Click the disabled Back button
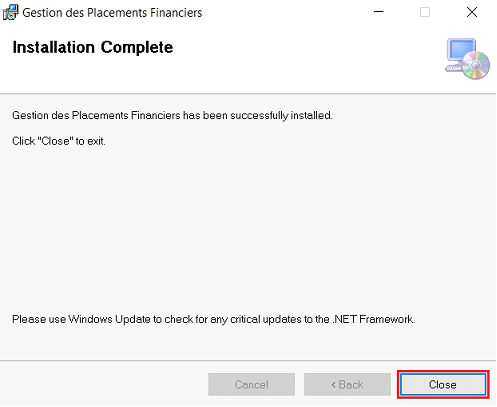 point(347,384)
